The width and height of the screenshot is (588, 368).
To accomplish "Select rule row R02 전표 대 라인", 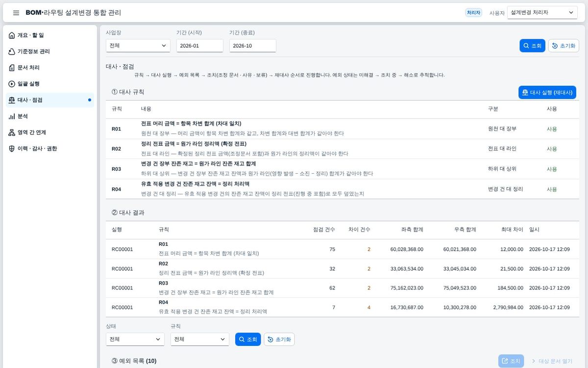I will click(343, 149).
